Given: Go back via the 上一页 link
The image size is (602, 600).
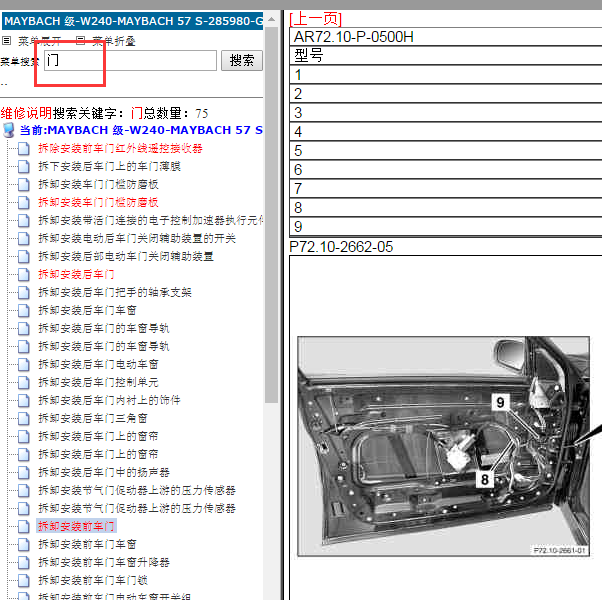Looking at the screenshot, I should pyautogui.click(x=315, y=18).
